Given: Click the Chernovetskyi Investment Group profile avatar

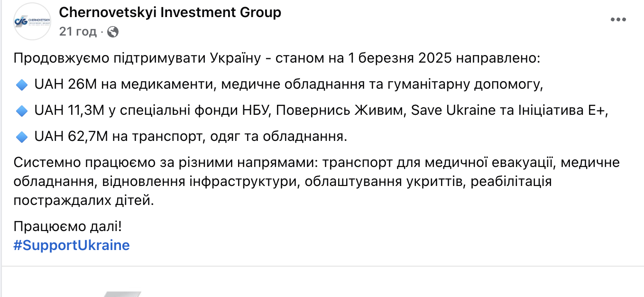Looking at the screenshot, I should point(32,21).
